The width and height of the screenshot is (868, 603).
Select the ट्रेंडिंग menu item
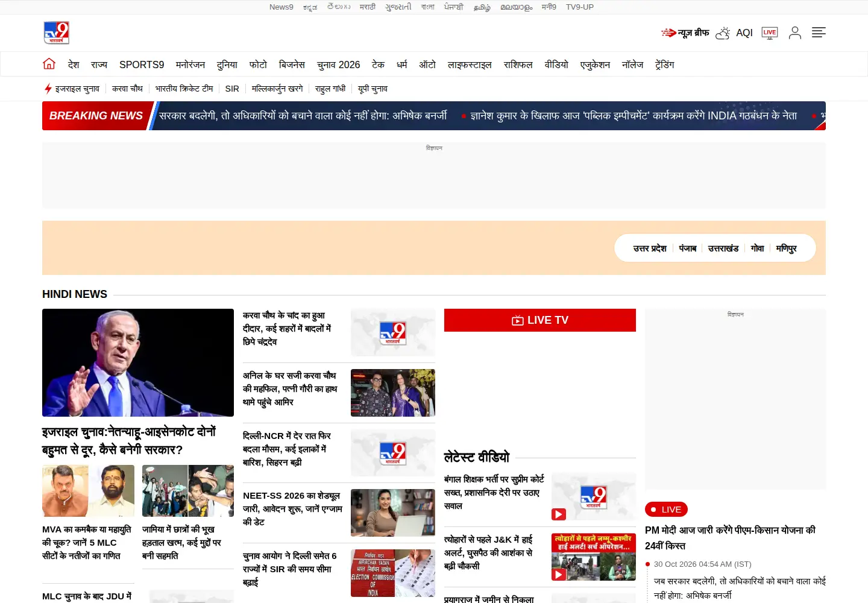pos(665,65)
